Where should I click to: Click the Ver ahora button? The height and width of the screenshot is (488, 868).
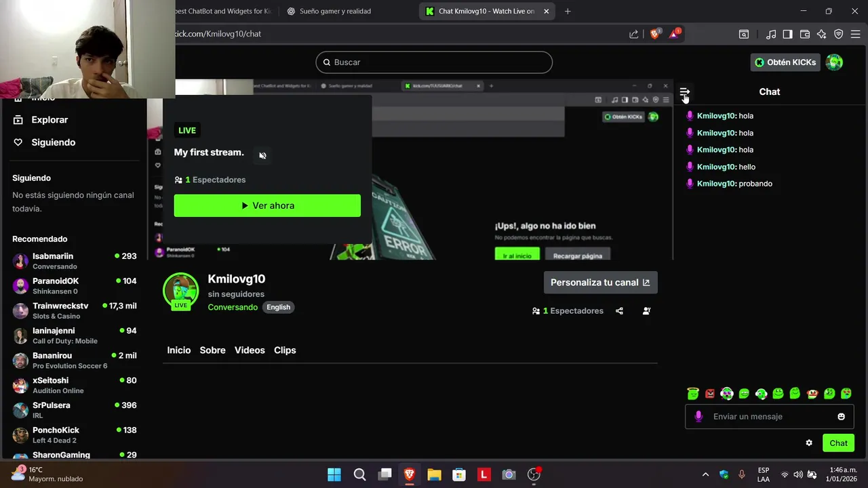tap(267, 206)
